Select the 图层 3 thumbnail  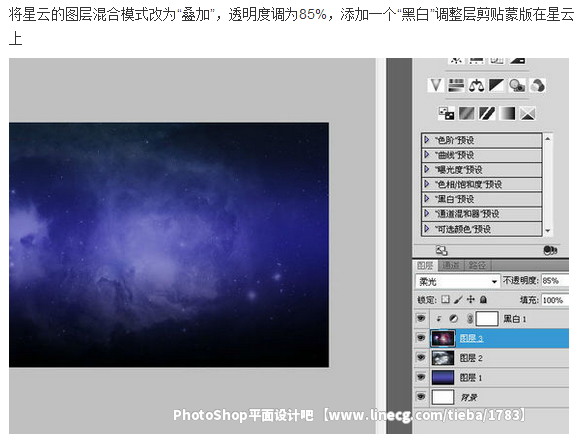443,338
